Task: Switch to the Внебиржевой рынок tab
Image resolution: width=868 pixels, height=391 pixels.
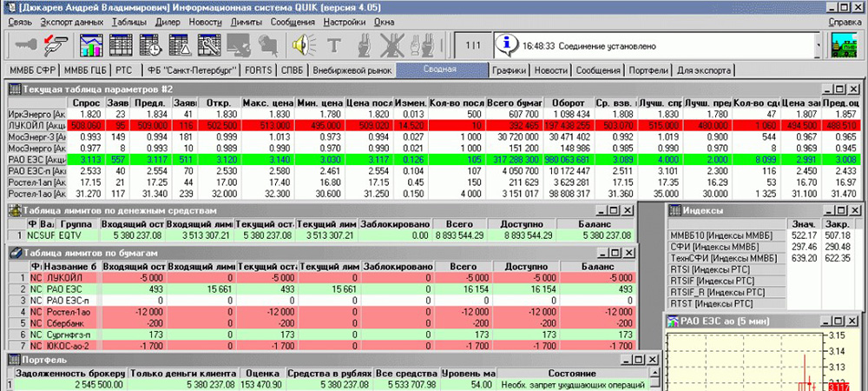Action: pos(352,70)
